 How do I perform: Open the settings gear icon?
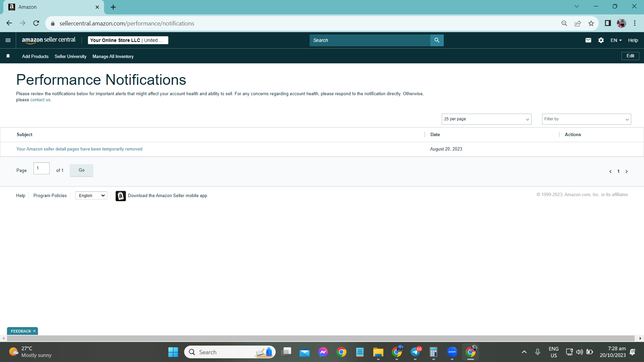(601, 40)
